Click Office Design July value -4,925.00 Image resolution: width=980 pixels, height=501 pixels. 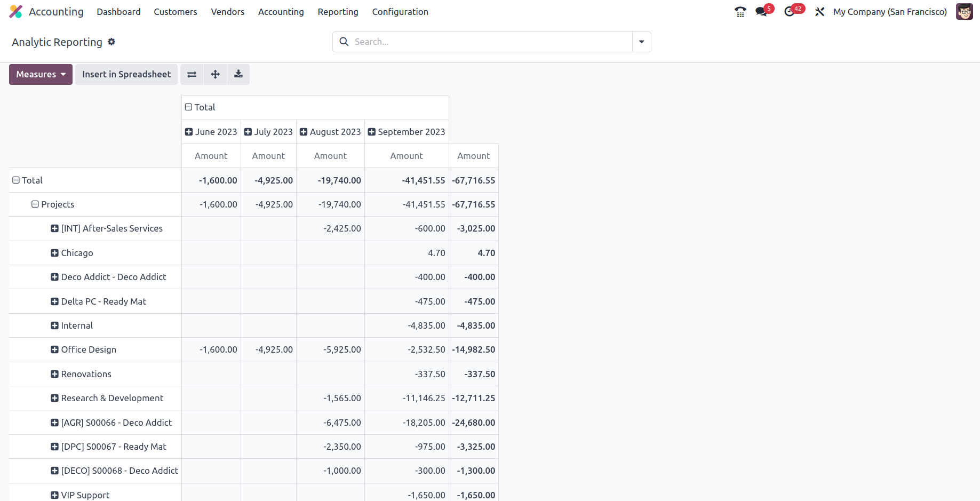click(x=268, y=349)
